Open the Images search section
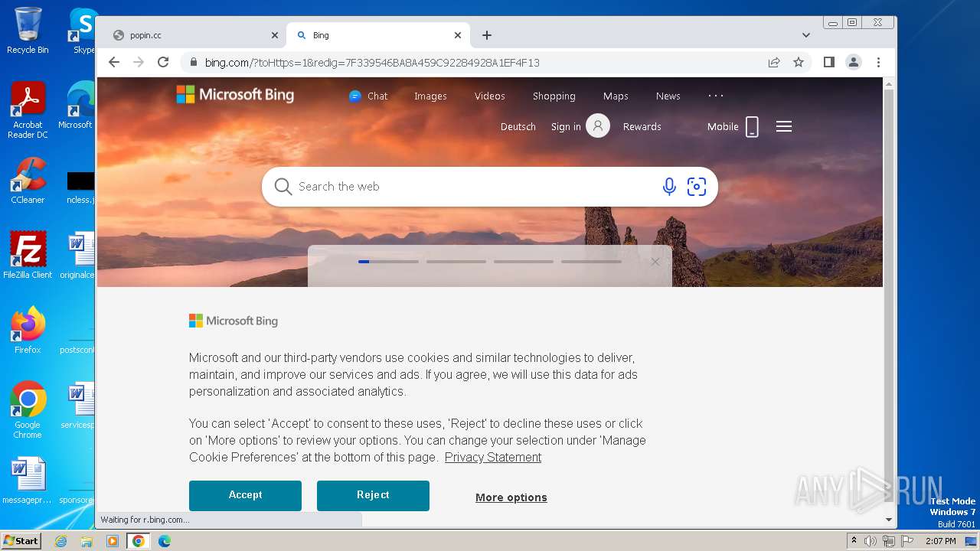This screenshot has height=551, width=980. 430,96
